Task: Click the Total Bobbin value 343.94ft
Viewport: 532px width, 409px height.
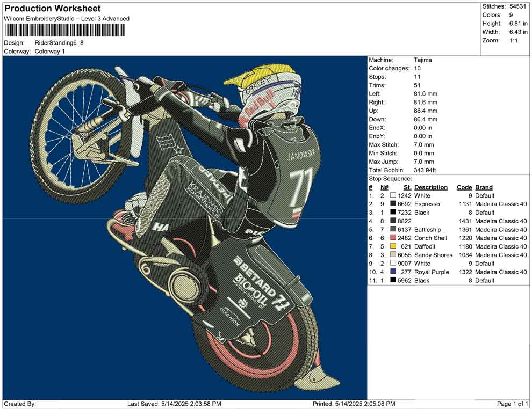Action: 425,170
